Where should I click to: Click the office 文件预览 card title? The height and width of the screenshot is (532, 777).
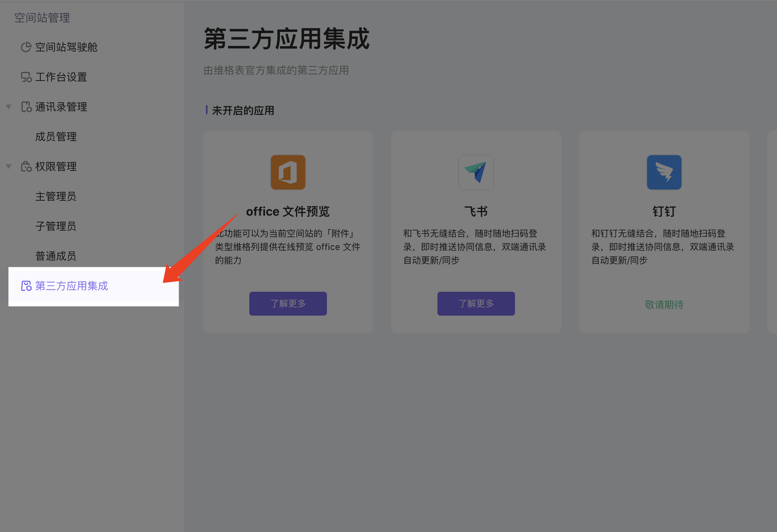coord(288,212)
